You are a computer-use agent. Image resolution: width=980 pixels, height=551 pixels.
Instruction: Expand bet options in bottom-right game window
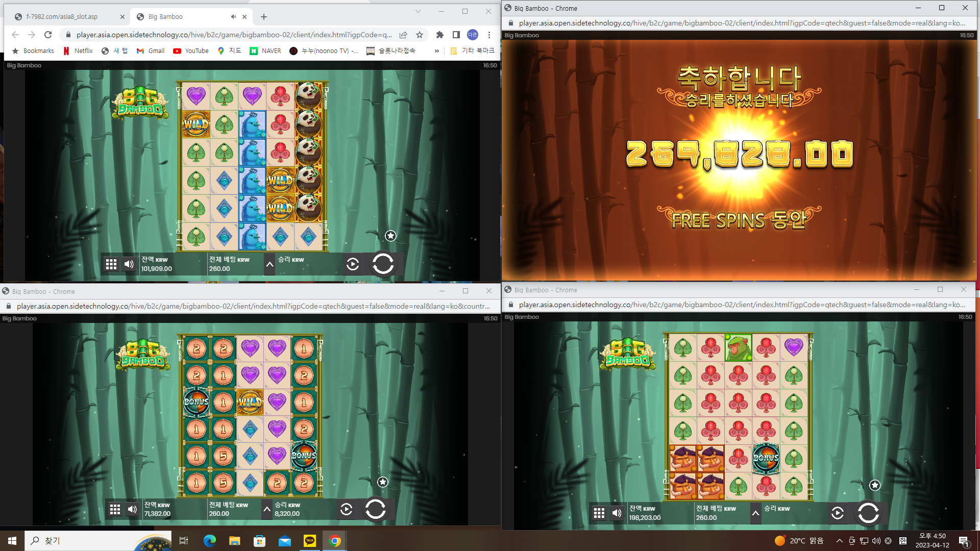point(755,513)
